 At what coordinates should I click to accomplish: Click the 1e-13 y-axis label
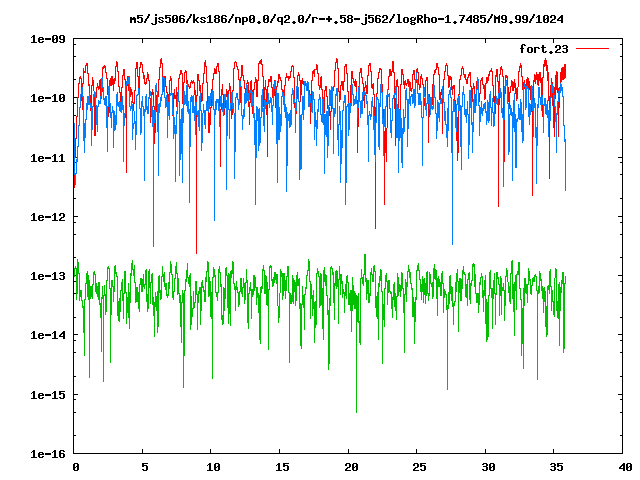coord(48,276)
